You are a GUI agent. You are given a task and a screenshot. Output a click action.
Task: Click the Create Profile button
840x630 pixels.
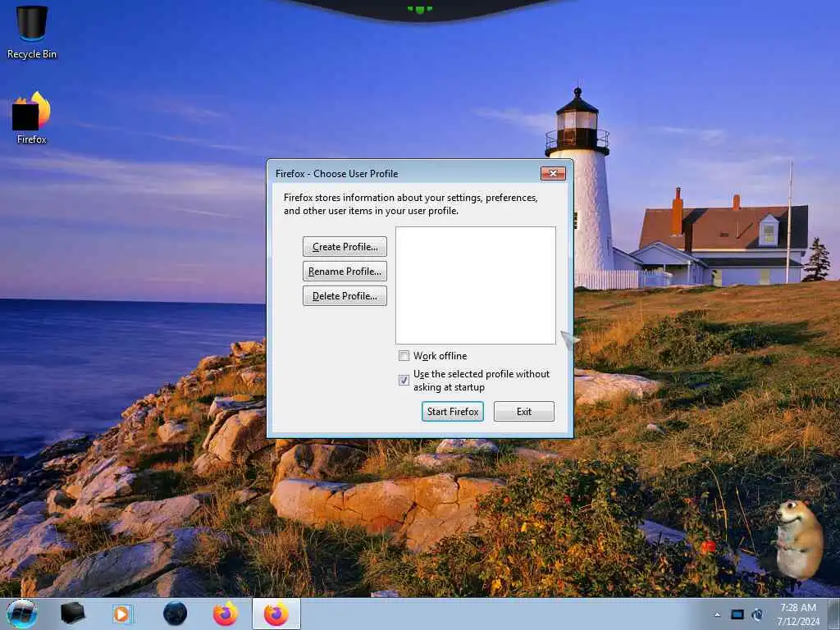click(x=345, y=247)
